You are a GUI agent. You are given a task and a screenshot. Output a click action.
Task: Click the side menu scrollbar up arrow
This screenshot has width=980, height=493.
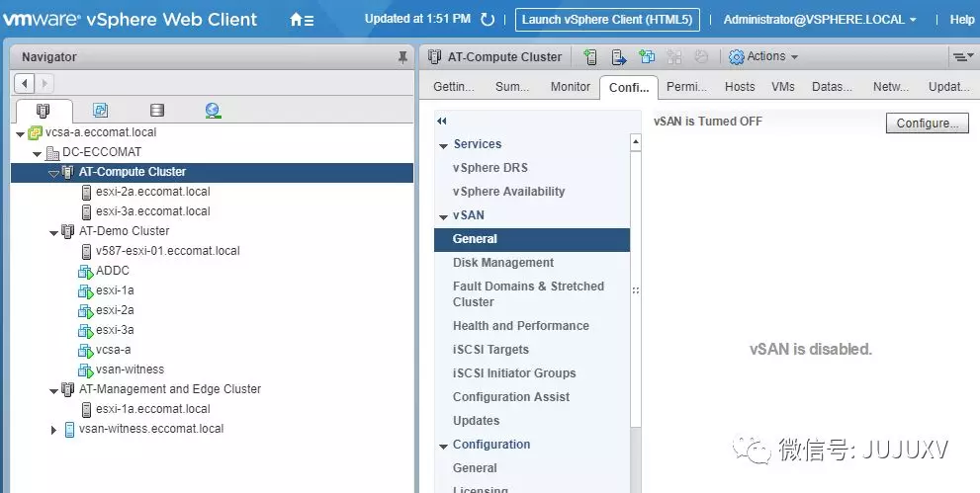tap(636, 142)
